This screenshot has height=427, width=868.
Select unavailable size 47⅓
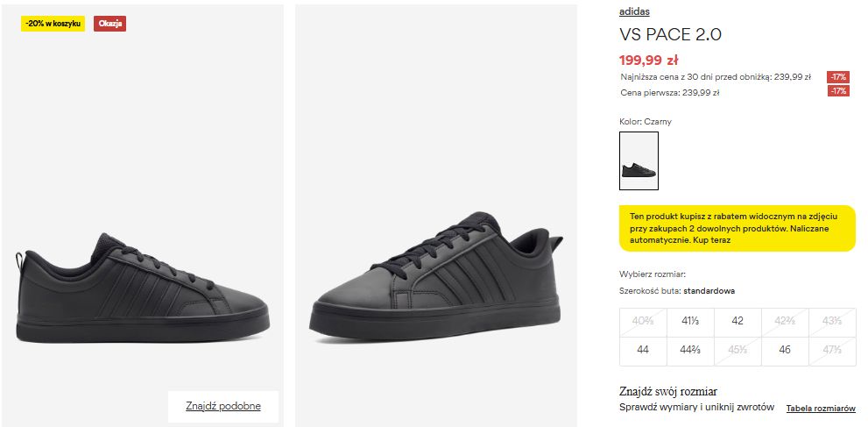click(832, 350)
